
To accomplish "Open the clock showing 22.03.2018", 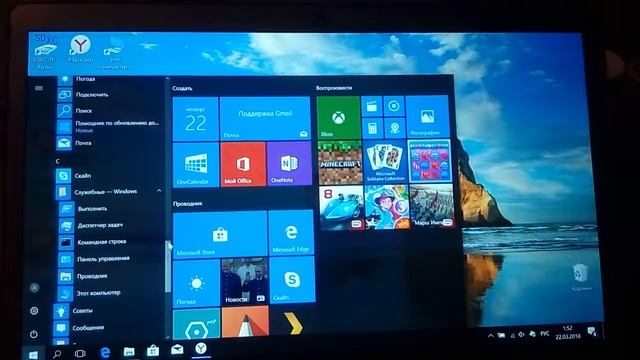I will coord(567,332).
